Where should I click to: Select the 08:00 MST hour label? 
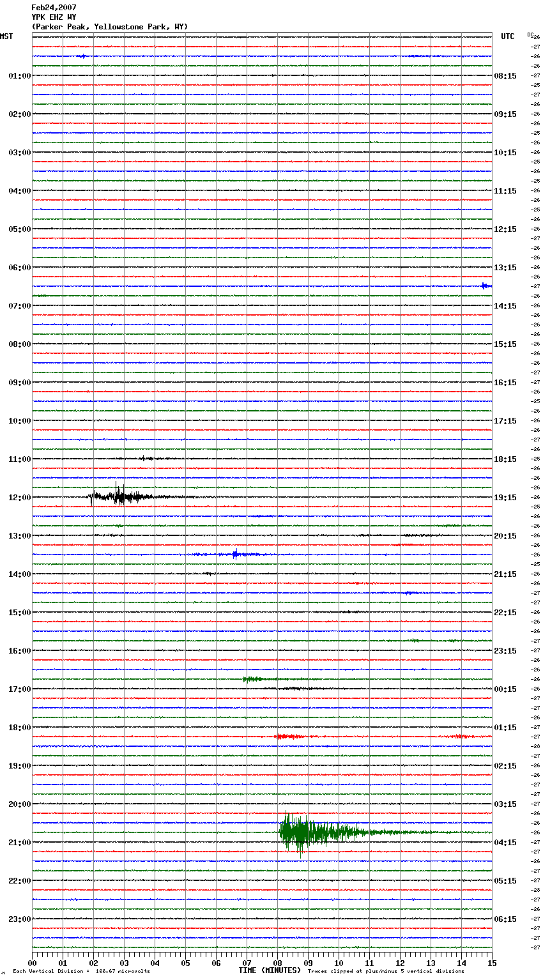point(20,344)
